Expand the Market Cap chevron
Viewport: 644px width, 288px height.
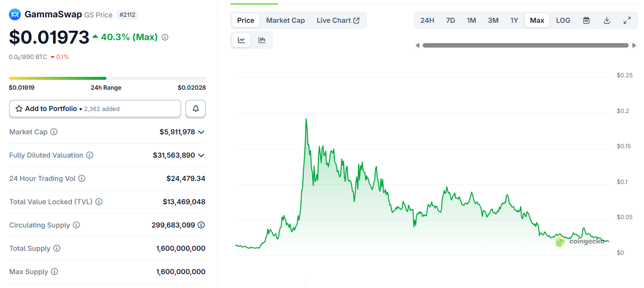(x=201, y=132)
